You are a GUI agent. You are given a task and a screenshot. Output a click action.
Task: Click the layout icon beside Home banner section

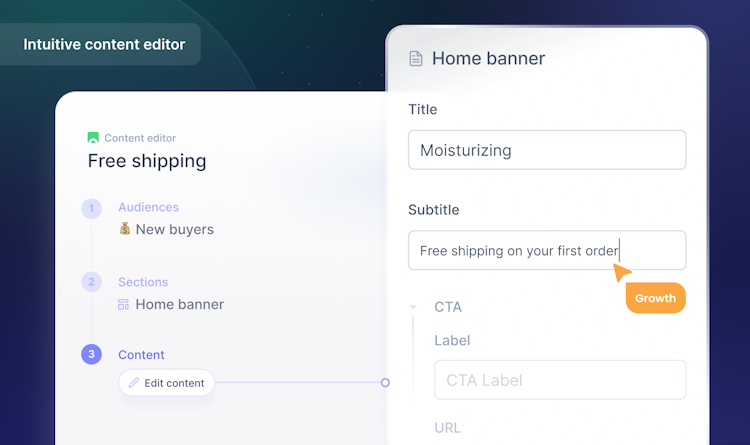tap(124, 304)
